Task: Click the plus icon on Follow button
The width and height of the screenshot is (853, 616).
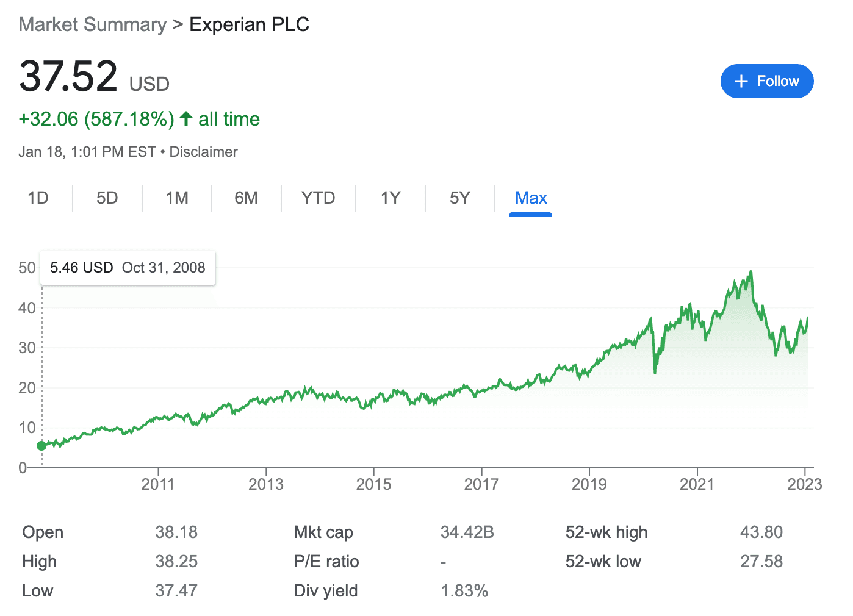Action: (x=741, y=81)
